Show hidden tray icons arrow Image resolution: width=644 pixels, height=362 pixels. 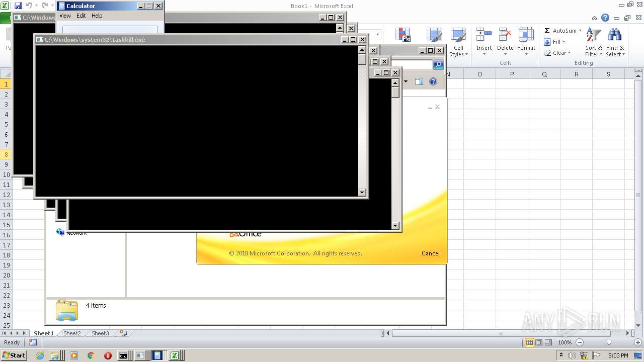coord(561,355)
